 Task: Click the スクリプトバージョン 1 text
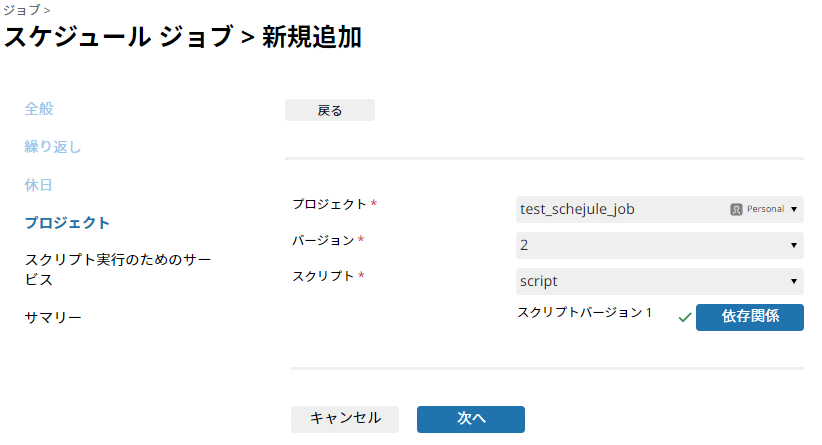coord(585,312)
